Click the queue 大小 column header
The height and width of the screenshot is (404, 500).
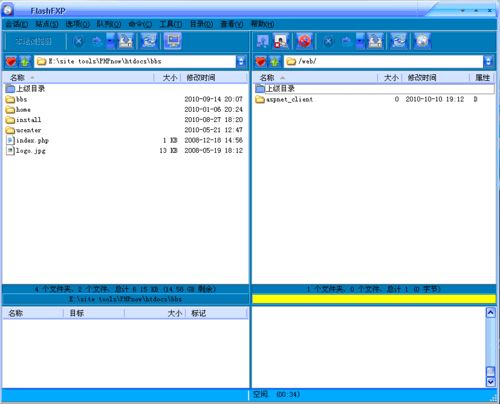(x=154, y=313)
